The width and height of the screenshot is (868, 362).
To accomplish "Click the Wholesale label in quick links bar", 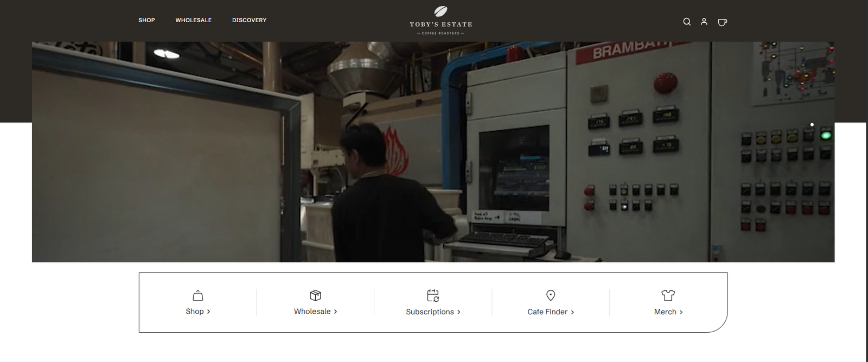I will pyautogui.click(x=312, y=312).
